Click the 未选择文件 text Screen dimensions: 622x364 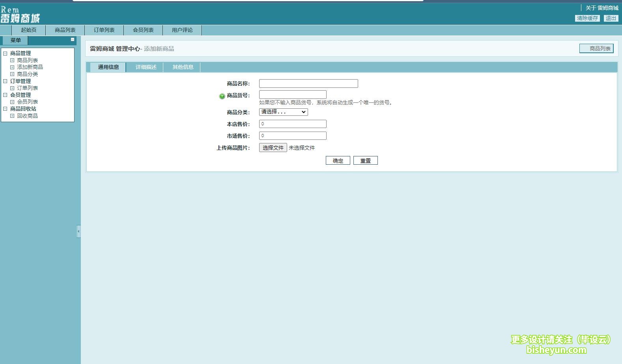pyautogui.click(x=302, y=148)
